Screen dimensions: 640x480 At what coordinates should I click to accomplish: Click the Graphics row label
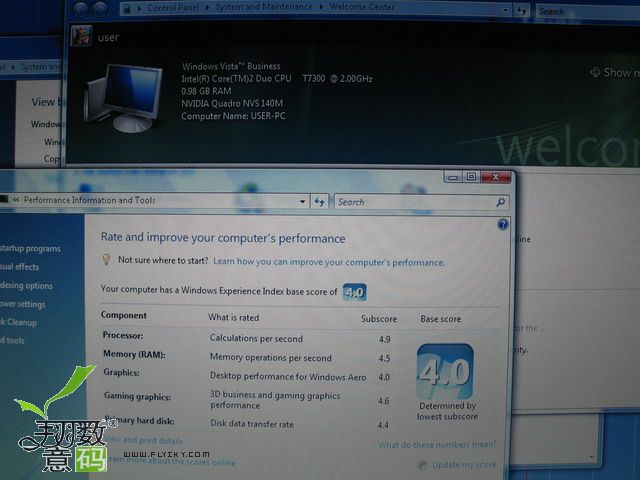[x=121, y=372]
